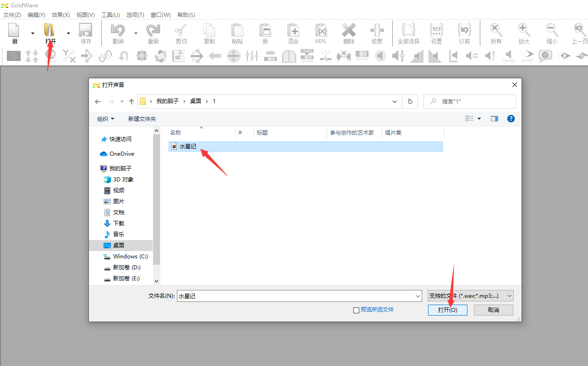Expand the address bar path dropdown
The height and width of the screenshot is (366, 588).
(x=395, y=101)
